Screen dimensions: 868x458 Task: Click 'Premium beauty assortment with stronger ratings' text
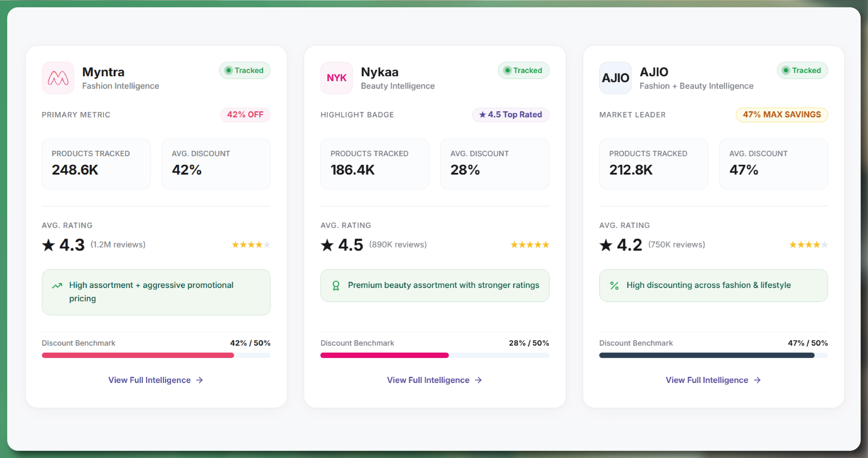click(443, 285)
